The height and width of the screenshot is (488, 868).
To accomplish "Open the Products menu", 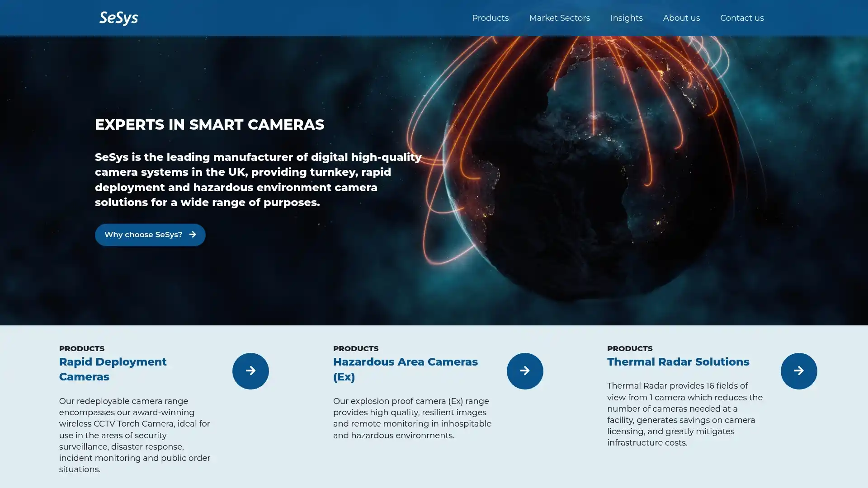I will [490, 18].
